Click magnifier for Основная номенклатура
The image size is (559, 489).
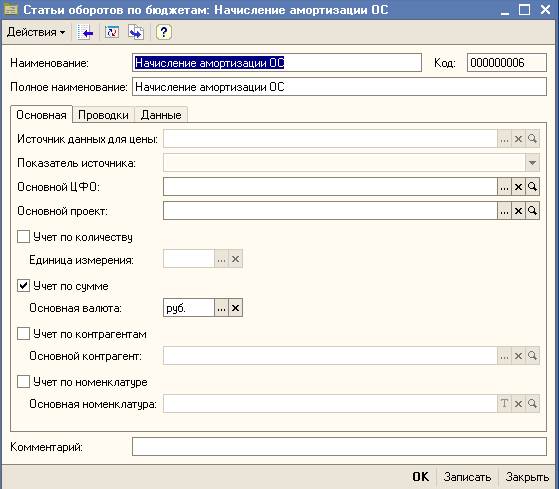(532, 403)
